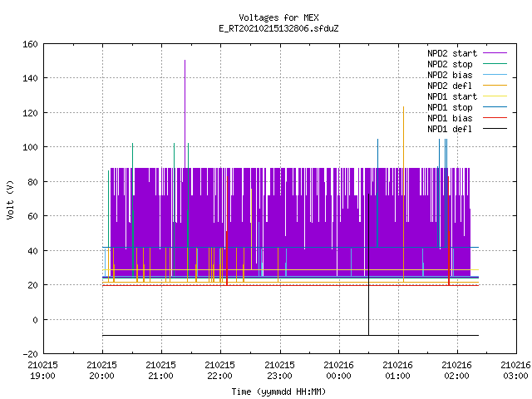
Task: Click the plot title Voltages for MEX
Action: pyautogui.click(x=279, y=17)
